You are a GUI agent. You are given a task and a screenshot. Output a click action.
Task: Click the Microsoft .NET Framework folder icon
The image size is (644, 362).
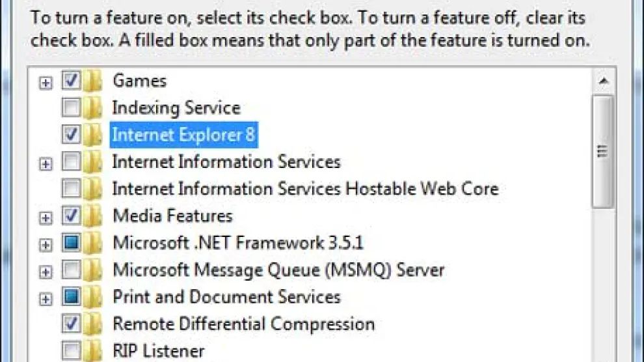93,244
